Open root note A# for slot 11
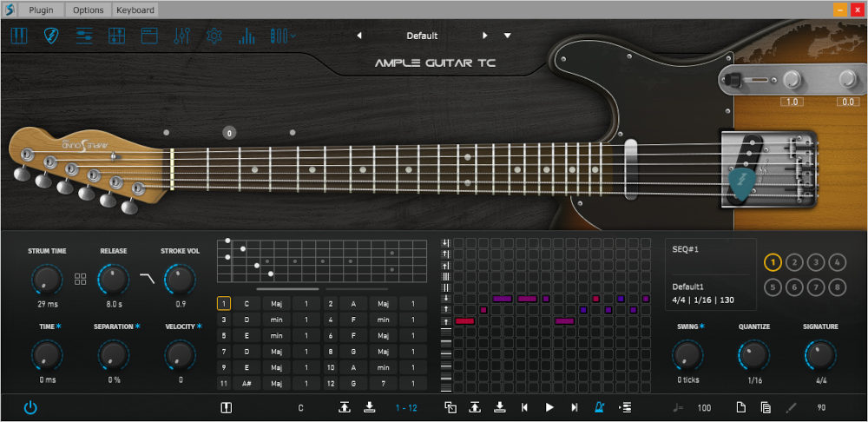Viewport: 868px width, 422px height. pyautogui.click(x=247, y=384)
